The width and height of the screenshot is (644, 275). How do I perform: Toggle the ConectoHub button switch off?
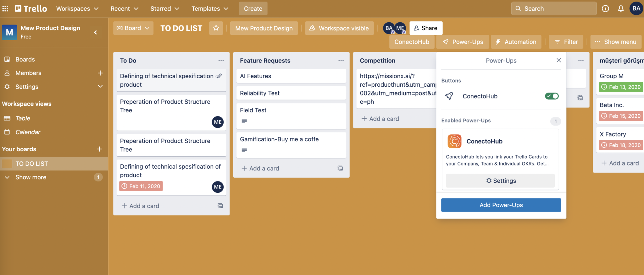[x=552, y=96]
